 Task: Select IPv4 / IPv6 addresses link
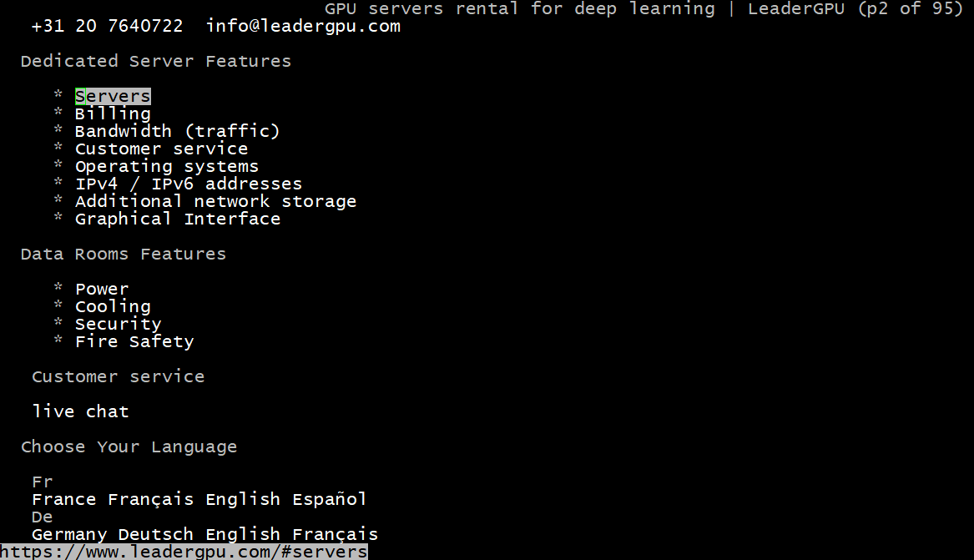pyautogui.click(x=189, y=184)
